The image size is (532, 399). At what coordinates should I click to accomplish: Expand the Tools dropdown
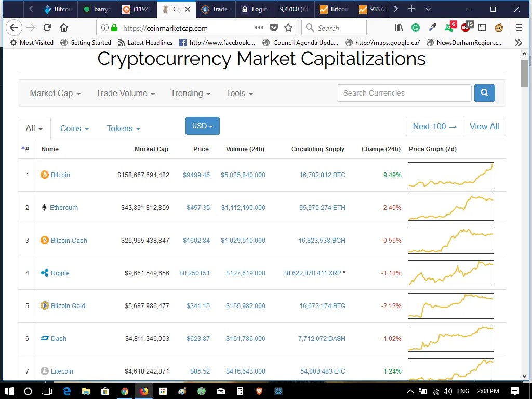240,94
